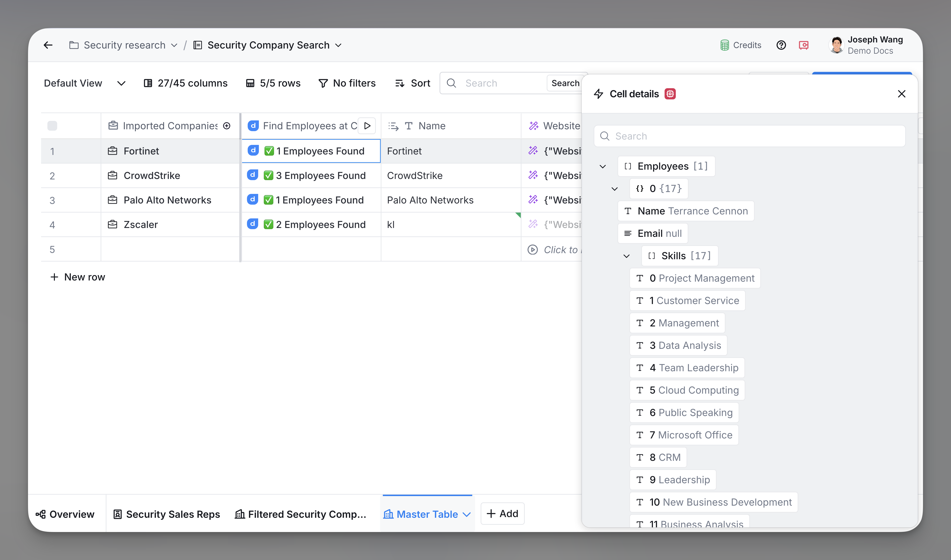Switch to the Security Sales Reps tab
Viewport: 951px width, 560px height.
click(x=167, y=514)
